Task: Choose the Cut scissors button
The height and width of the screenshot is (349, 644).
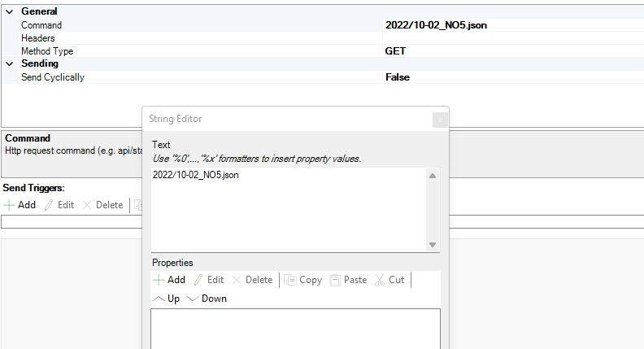Action: coord(389,280)
